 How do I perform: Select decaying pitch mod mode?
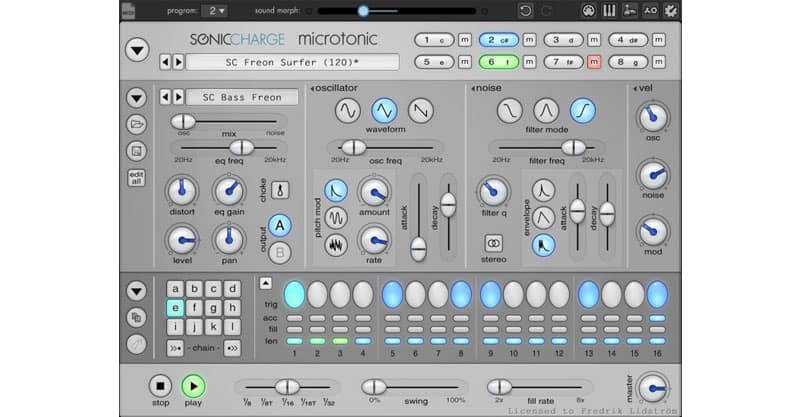[336, 190]
